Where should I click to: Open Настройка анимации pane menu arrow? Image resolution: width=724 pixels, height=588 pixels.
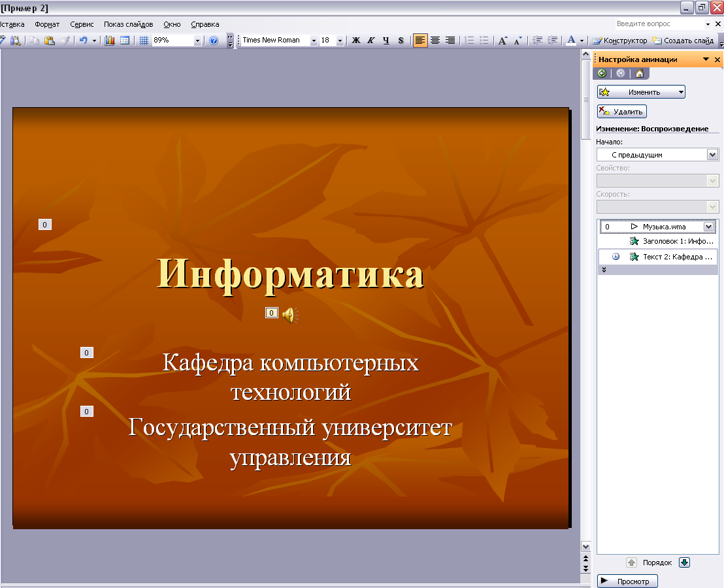[706, 59]
